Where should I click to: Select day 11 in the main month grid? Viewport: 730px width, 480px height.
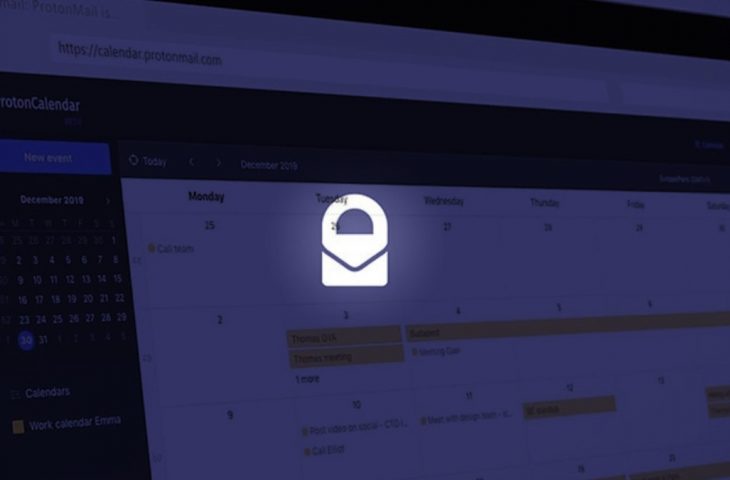(x=469, y=395)
